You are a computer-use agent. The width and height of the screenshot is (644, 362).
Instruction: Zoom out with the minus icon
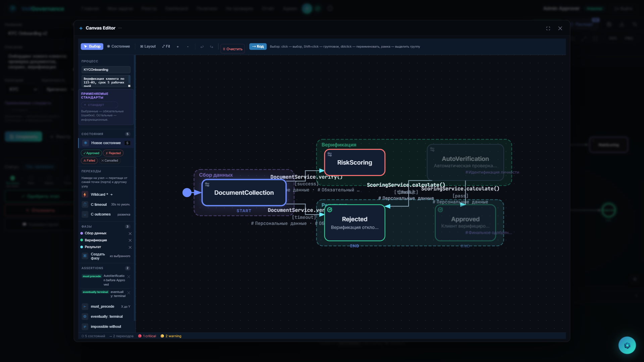(187, 47)
